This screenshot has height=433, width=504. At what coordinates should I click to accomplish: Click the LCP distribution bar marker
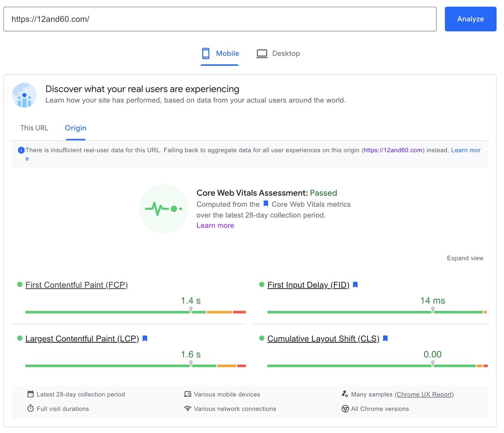pyautogui.click(x=191, y=364)
